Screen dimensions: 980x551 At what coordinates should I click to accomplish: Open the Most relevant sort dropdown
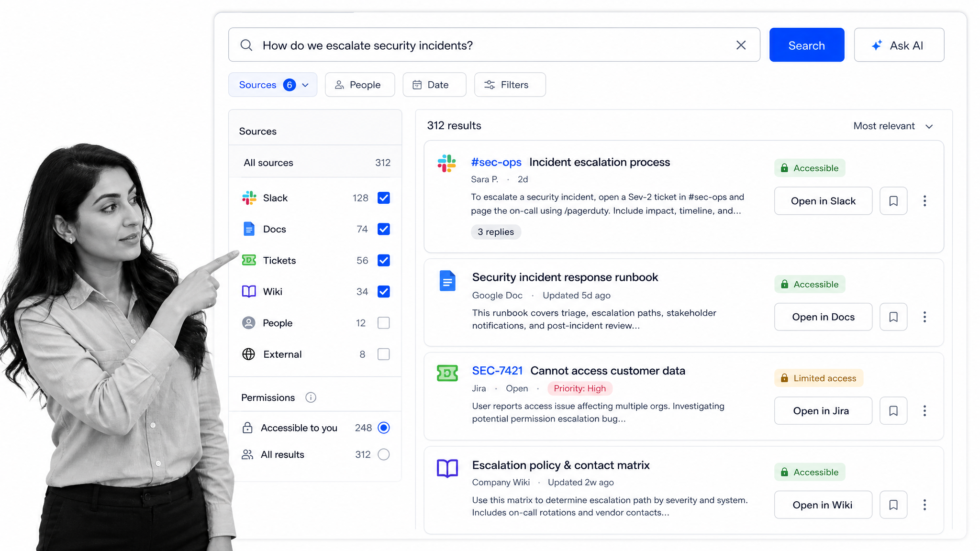coord(893,126)
